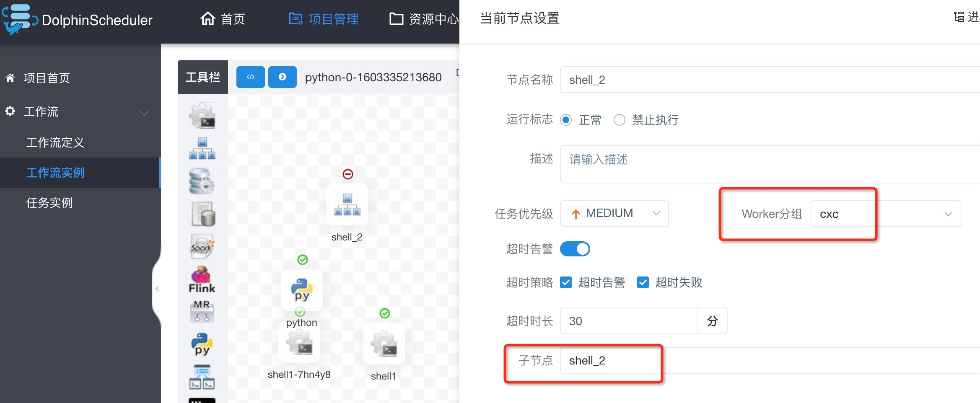980x403 pixels.
Task: Click the view variables code button
Action: [251, 77]
